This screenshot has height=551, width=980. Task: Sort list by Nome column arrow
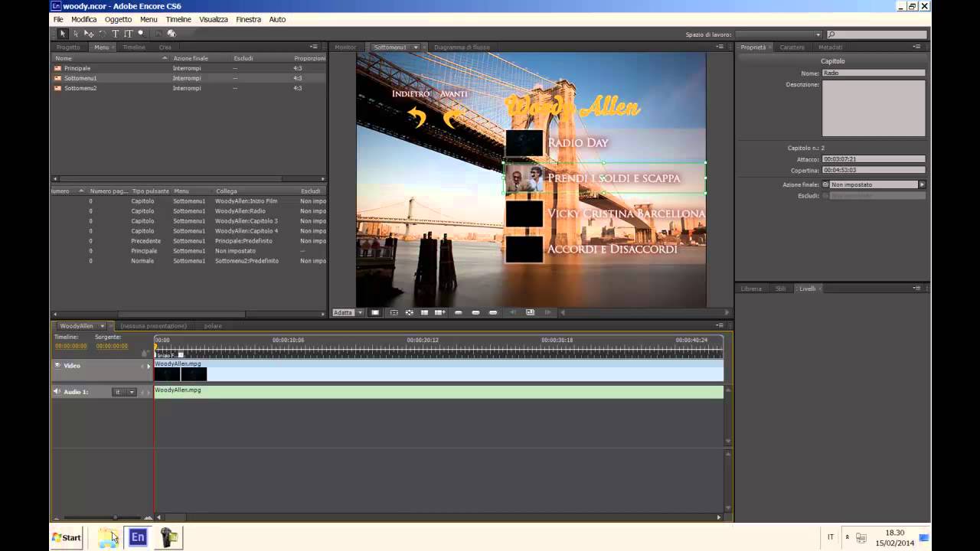click(x=165, y=58)
